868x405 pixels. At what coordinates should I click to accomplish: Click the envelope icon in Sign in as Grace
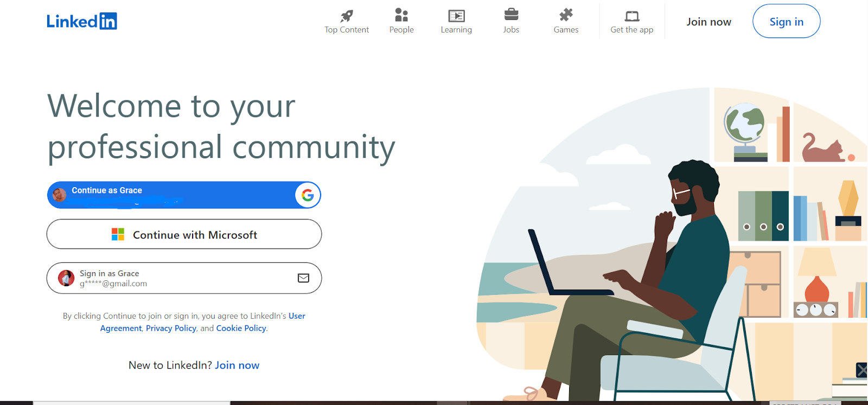coord(303,278)
